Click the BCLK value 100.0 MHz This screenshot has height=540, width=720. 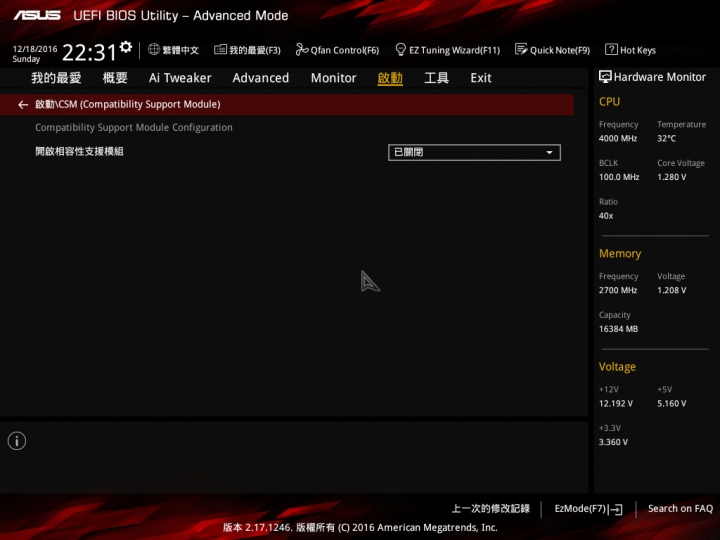pyautogui.click(x=619, y=177)
